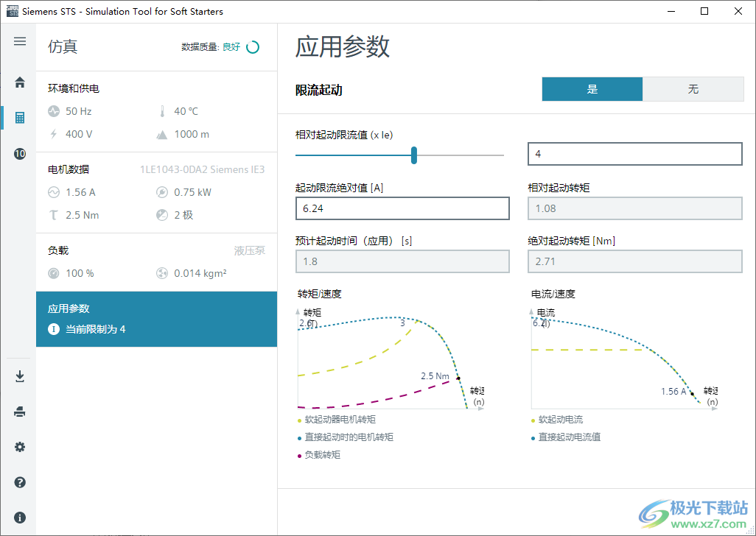Click expected start time field 1.8
Viewport: 756px width, 536px height.
tap(402, 261)
